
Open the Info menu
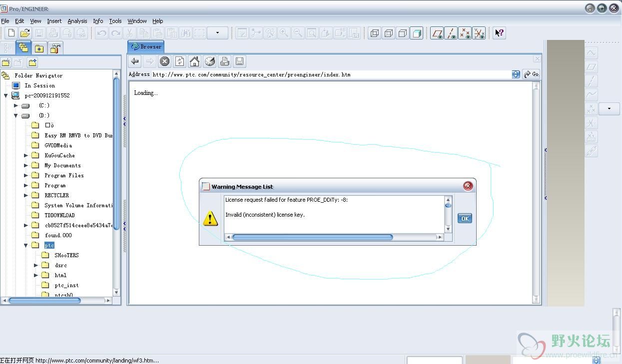[98, 21]
